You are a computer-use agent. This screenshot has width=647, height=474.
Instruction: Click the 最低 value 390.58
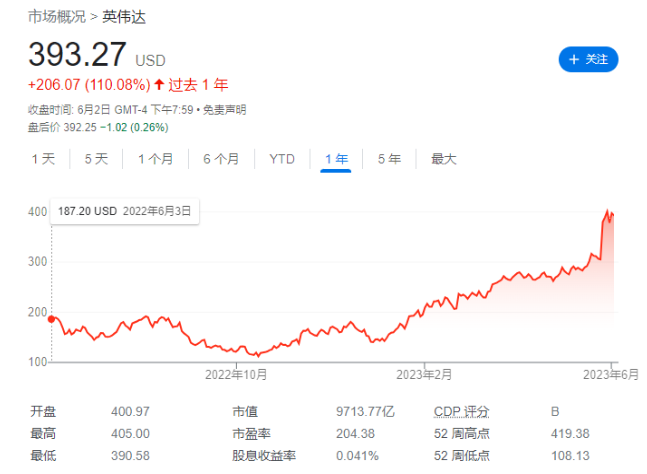[x=130, y=456]
